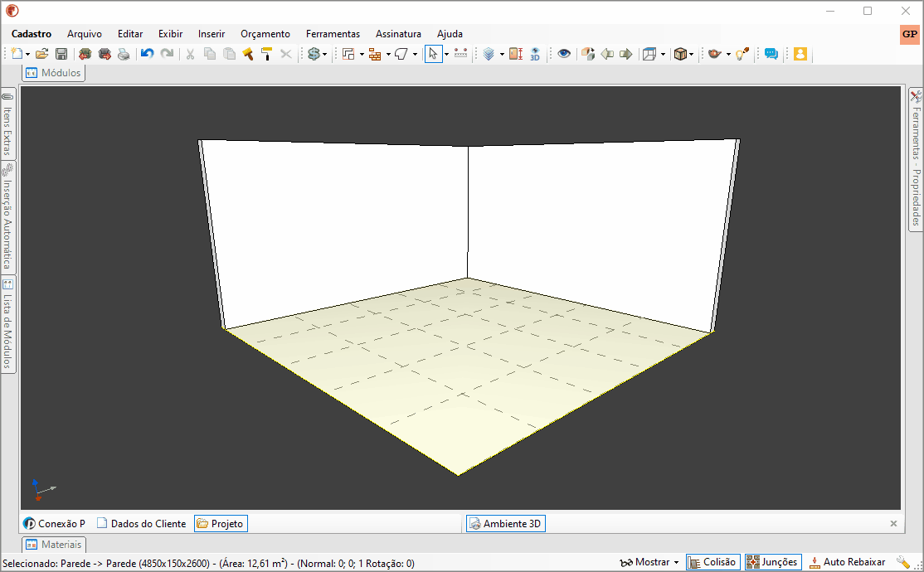924x572 pixels.
Task: Open the Exibir menu
Action: click(x=170, y=34)
